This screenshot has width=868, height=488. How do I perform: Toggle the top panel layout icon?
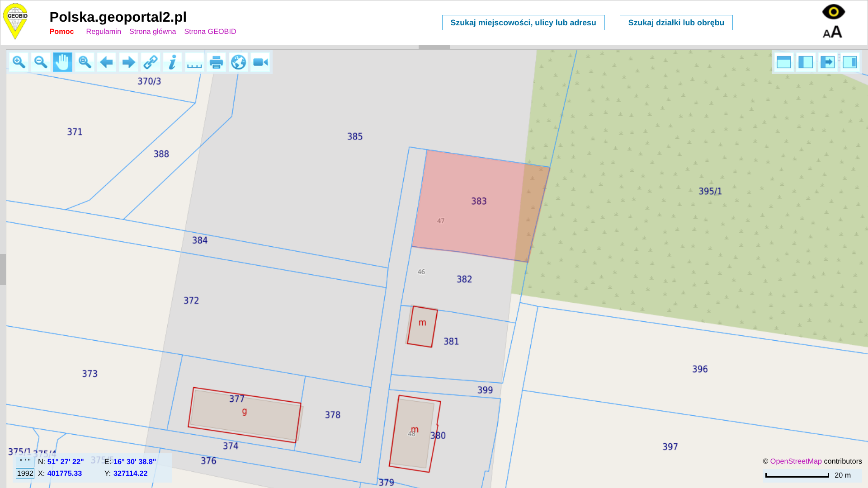(784, 62)
